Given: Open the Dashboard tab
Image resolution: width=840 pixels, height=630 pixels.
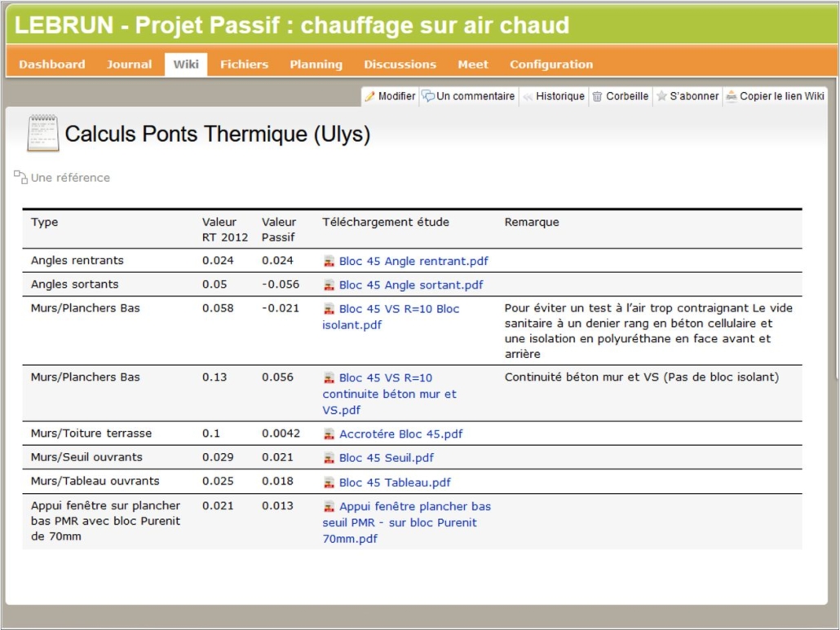Looking at the screenshot, I should (52, 64).
